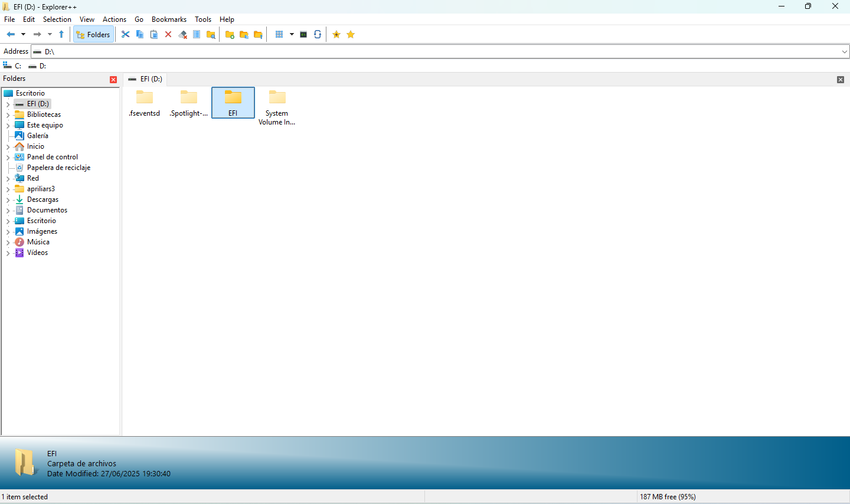
Task: Click the Search folder icon
Action: point(211,34)
